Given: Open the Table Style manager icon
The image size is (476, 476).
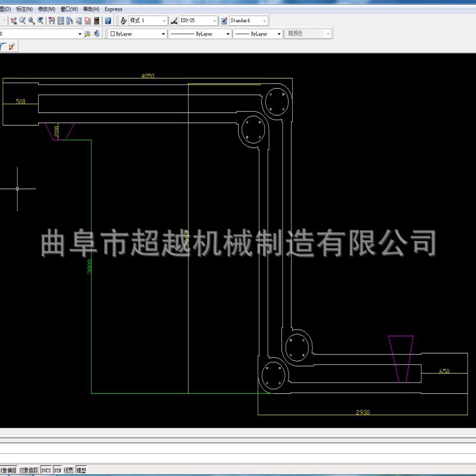Looking at the screenshot, I should (224, 21).
